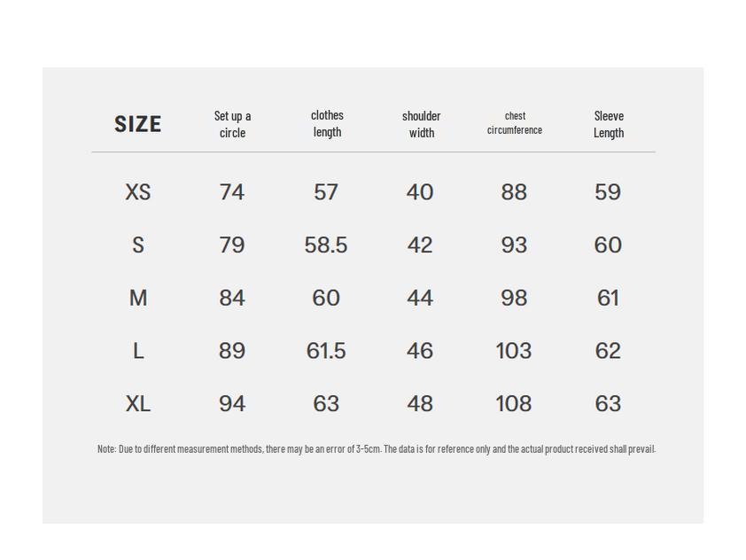This screenshot has width=746, height=560.
Task: Click the 'Set up a circle' header
Action: [232, 124]
